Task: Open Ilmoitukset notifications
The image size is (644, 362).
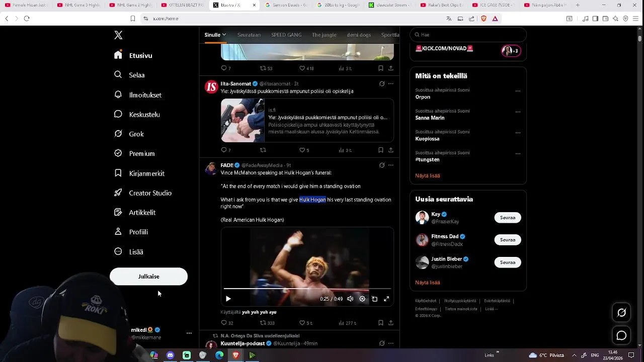Action: point(138,95)
